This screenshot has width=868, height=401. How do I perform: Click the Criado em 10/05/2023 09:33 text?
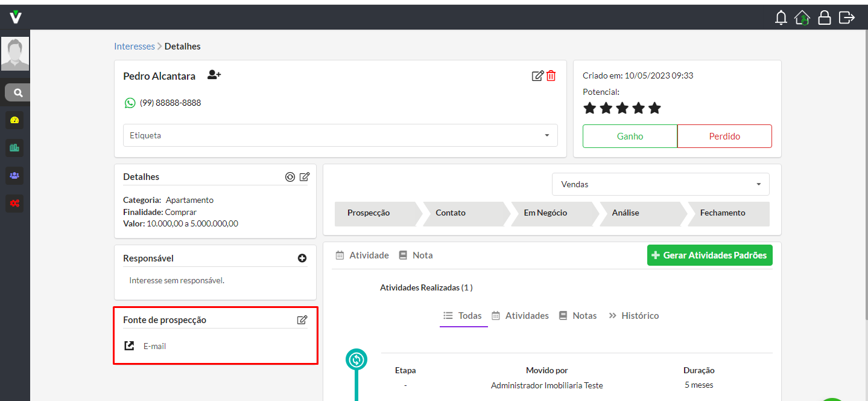point(638,75)
